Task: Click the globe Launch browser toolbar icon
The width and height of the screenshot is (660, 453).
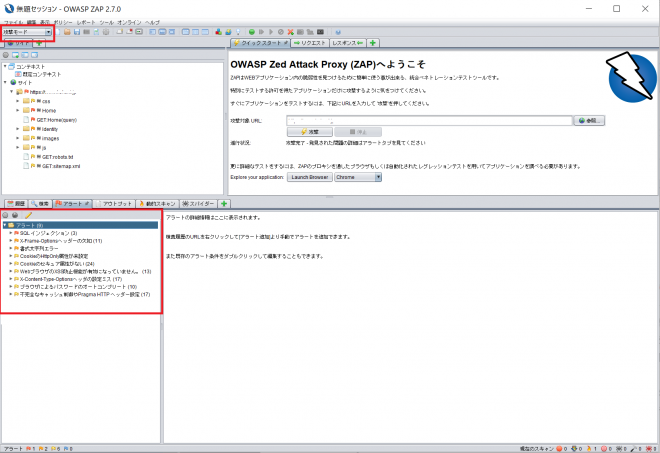Action: coord(338,32)
